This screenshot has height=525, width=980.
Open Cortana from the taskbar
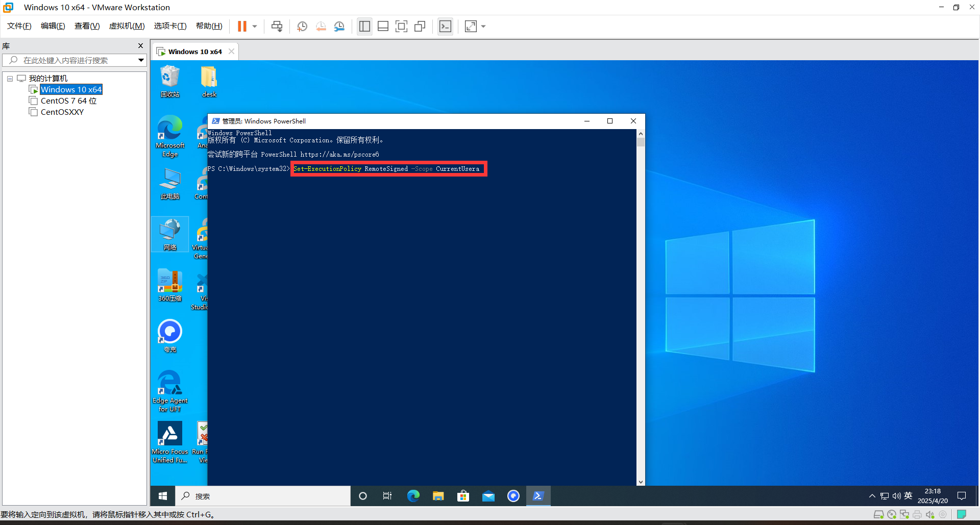tap(363, 496)
